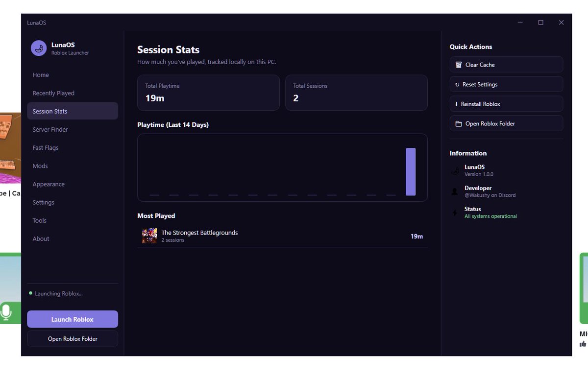
Task: Select Session Stats in the sidebar
Action: (x=73, y=111)
